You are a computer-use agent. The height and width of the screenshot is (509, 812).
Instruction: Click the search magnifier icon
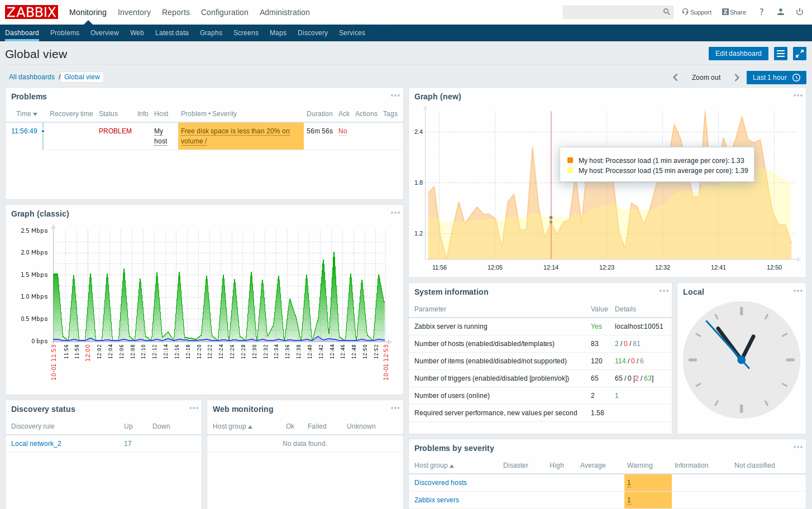(x=666, y=11)
